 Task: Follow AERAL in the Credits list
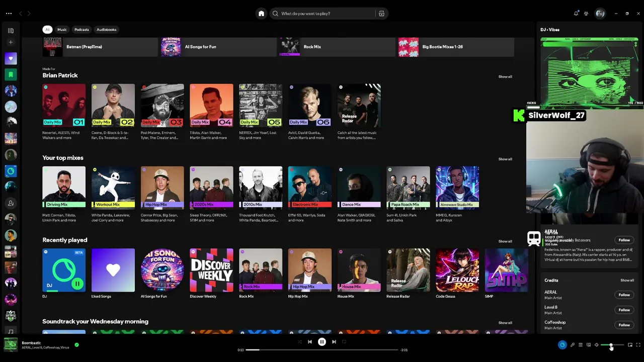point(624,295)
